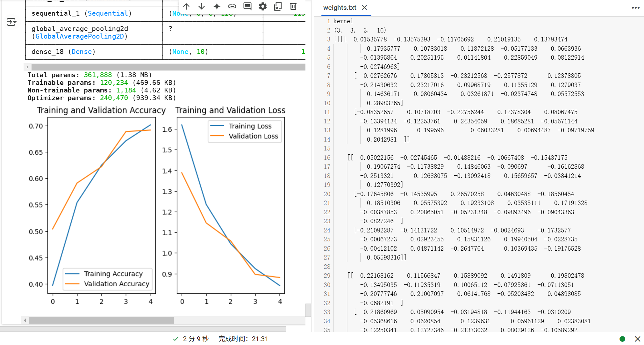Click 'kernel' text on line 1
Image resolution: width=644 pixels, height=345 pixels.
pyautogui.click(x=343, y=21)
